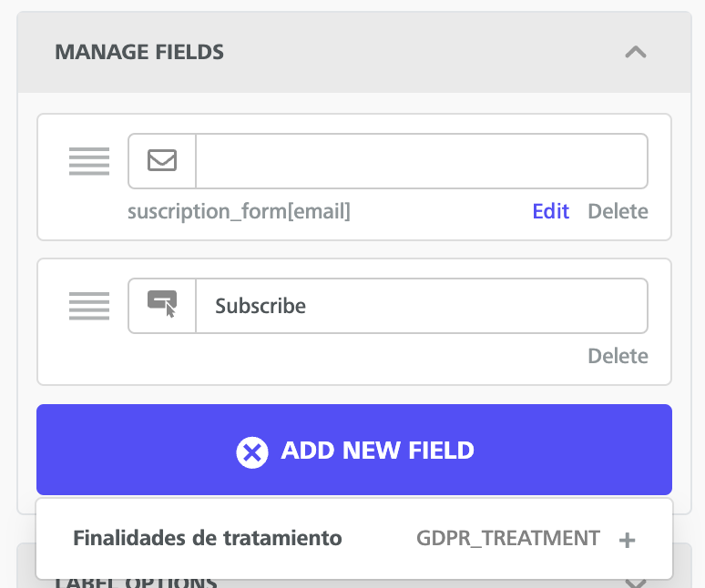Focus the Subscribe label text box
This screenshot has width=705, height=588.
(422, 306)
